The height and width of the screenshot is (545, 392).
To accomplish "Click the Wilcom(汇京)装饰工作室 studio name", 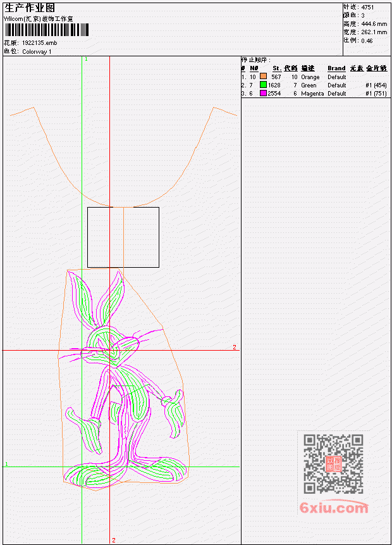I will [x=38, y=19].
